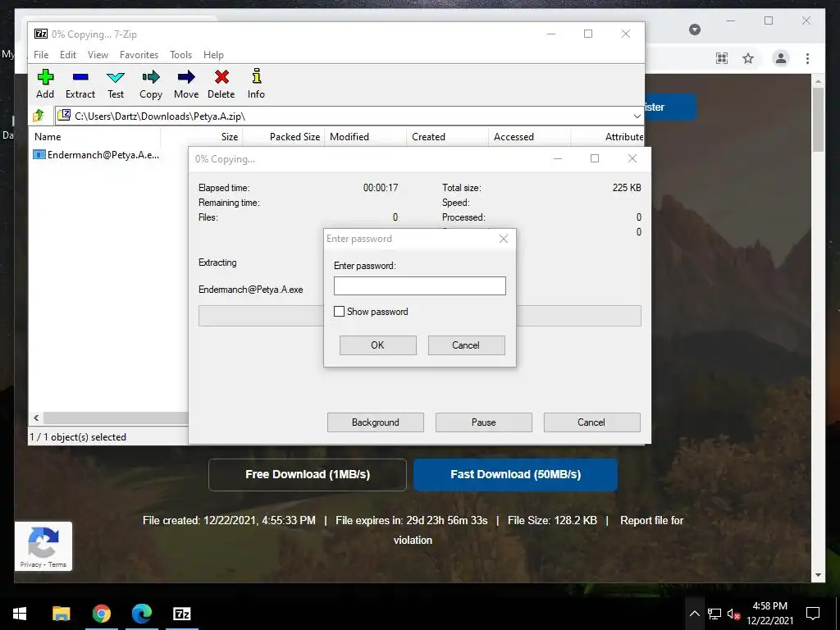The width and height of the screenshot is (840, 630).
Task: Open the Help menu
Action: click(213, 55)
